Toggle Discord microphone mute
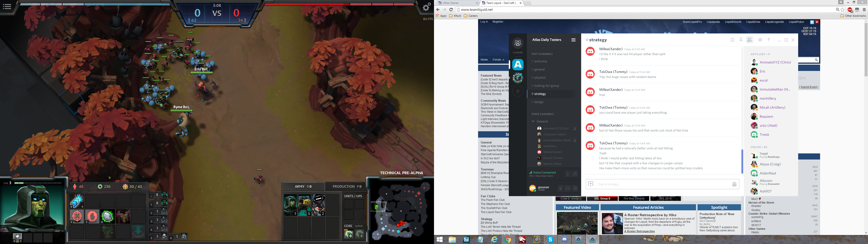 (560, 188)
